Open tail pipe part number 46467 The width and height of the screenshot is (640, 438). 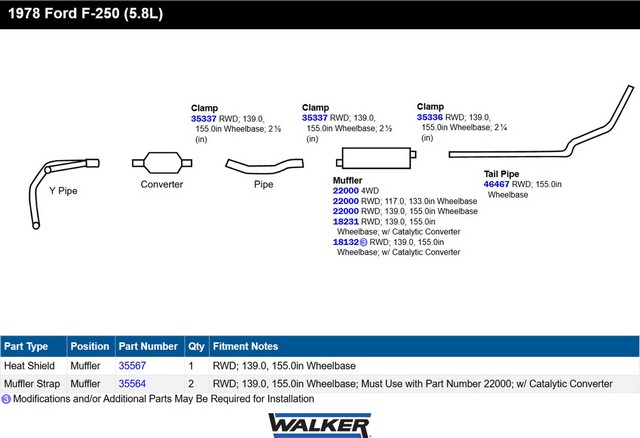[x=496, y=184]
